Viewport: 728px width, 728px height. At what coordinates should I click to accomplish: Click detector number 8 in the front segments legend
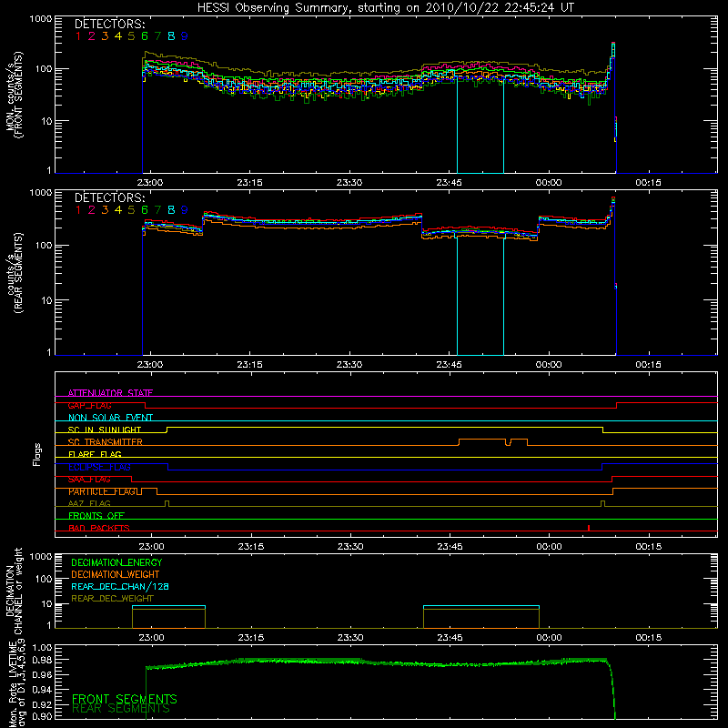click(x=171, y=36)
